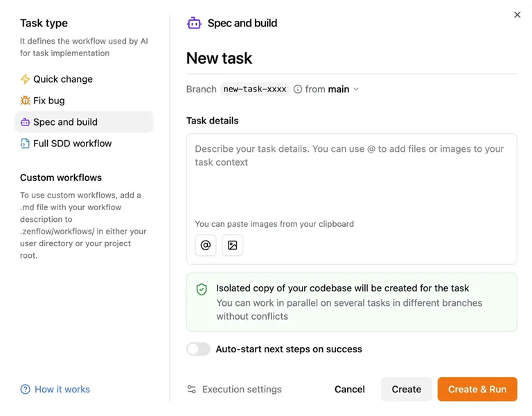The image size is (532, 416).
Task: Click the Task type heading
Action: click(x=44, y=23)
